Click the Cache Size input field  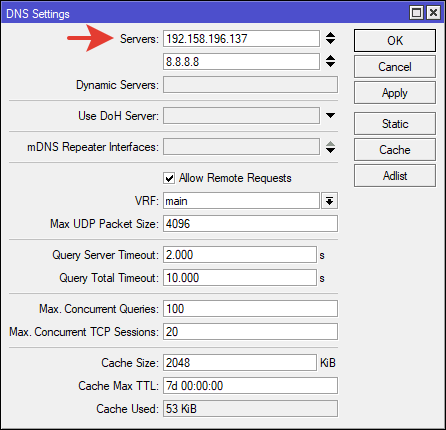240,363
